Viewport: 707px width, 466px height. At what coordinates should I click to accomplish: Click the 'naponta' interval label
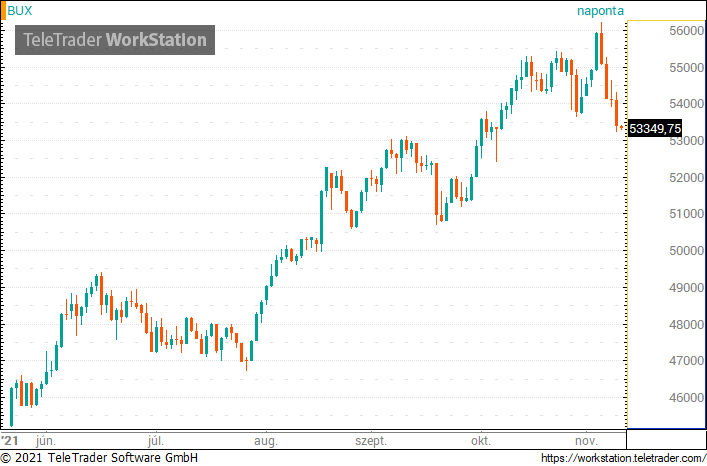600,11
